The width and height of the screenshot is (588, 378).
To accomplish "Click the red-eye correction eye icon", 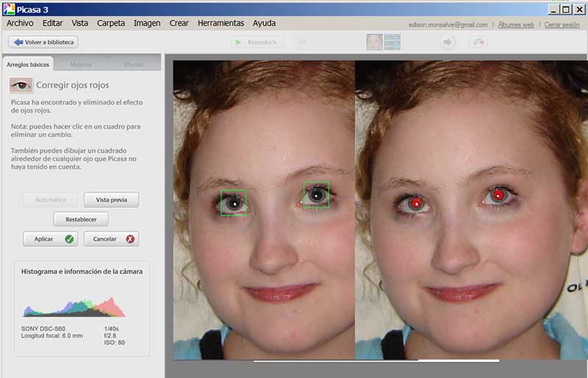I will tap(20, 85).
